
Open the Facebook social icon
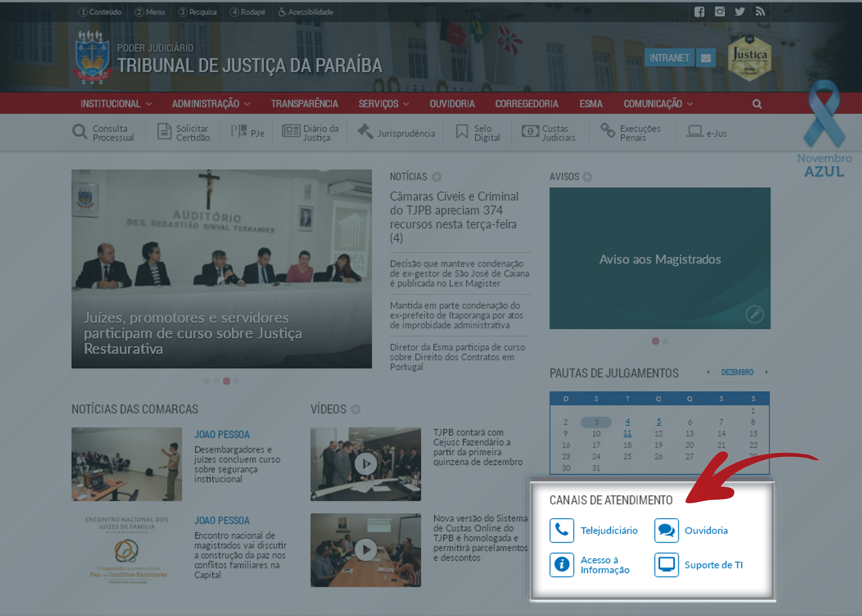click(x=699, y=12)
